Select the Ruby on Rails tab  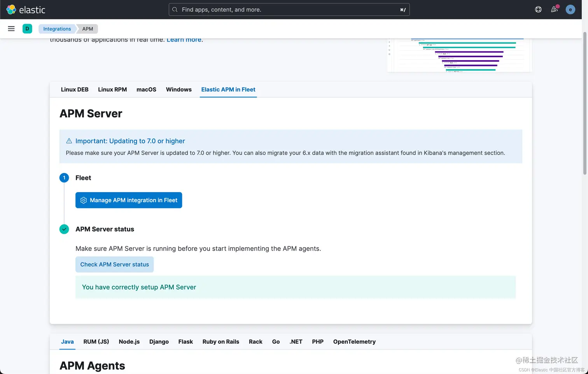tap(221, 342)
